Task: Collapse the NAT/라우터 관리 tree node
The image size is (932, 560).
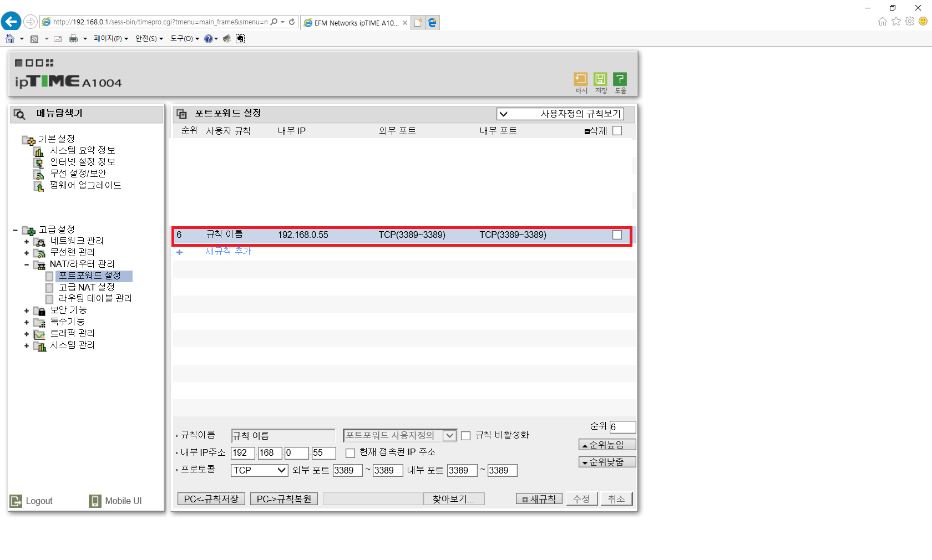Action: 27,264
